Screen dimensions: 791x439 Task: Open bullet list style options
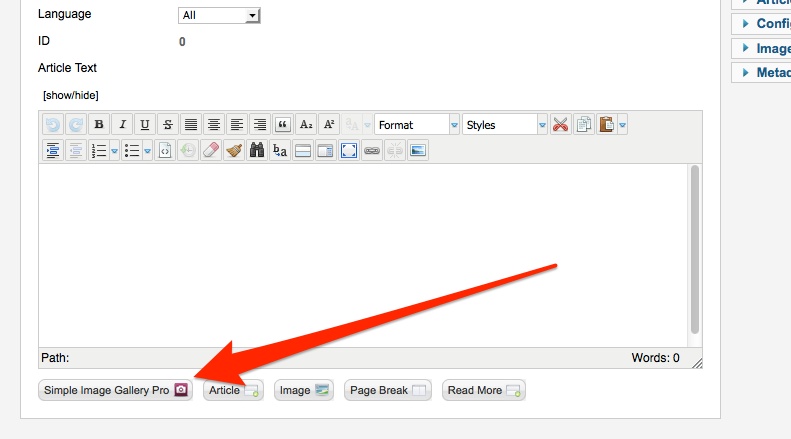pyautogui.click(x=147, y=150)
